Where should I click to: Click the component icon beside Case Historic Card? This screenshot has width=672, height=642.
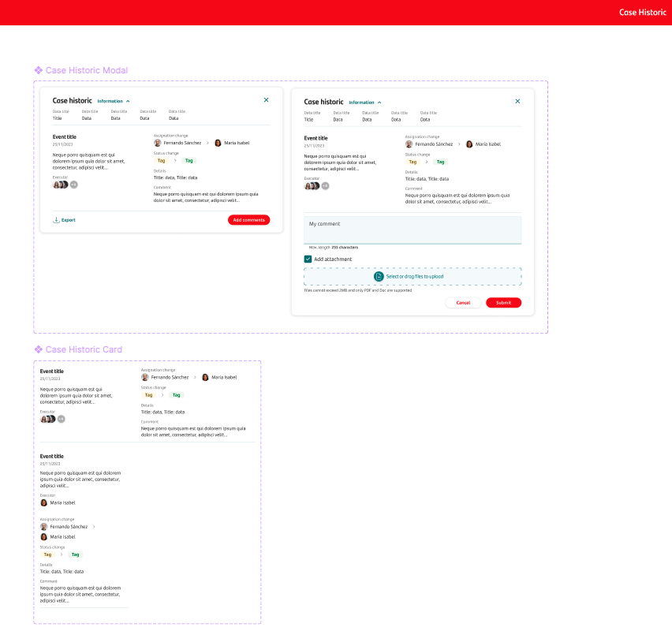pos(39,349)
